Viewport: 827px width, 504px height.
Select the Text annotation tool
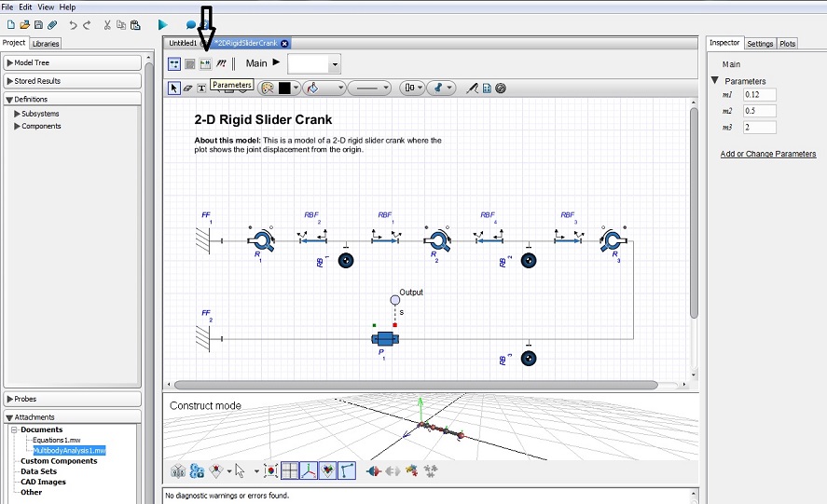201,89
